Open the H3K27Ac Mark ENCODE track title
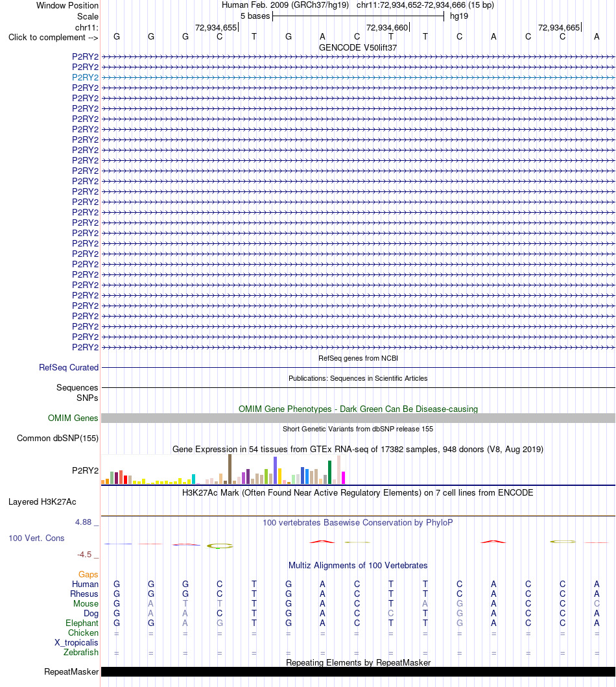Viewport: 616px width, 687px height. [358, 493]
